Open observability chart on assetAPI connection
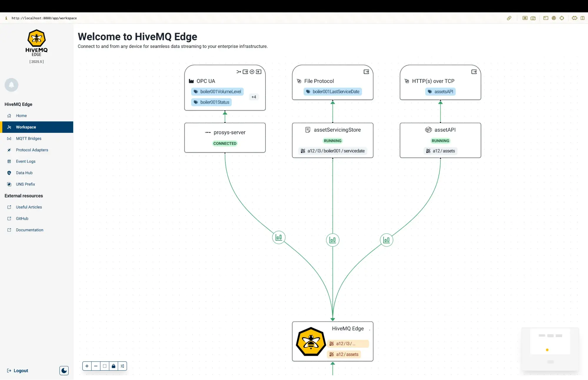Viewport: 588px width, 380px height. coord(387,240)
